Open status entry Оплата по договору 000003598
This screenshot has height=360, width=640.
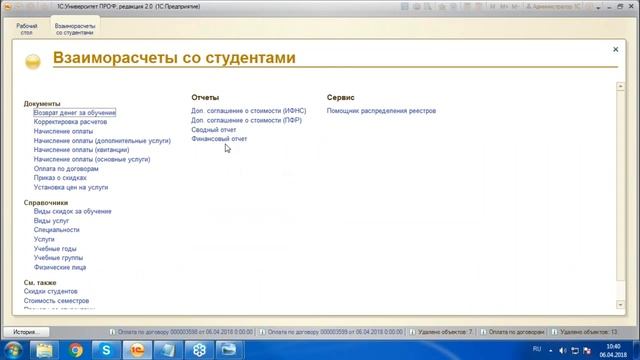[x=181, y=332]
